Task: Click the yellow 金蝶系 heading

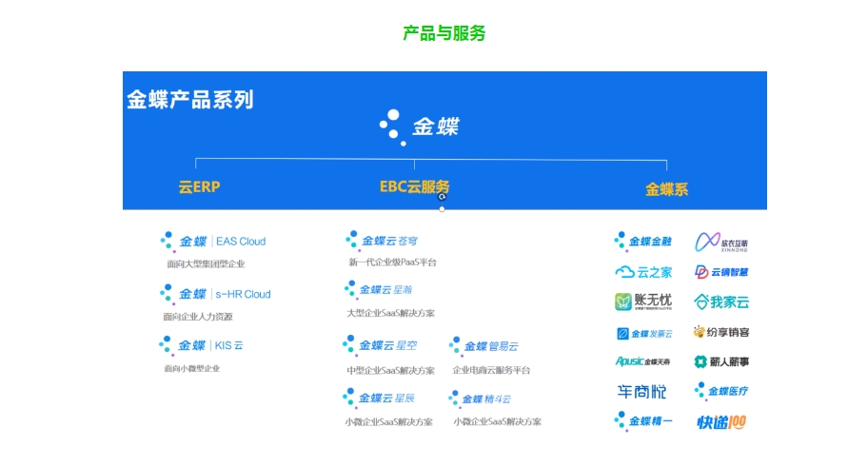Action: tap(667, 190)
